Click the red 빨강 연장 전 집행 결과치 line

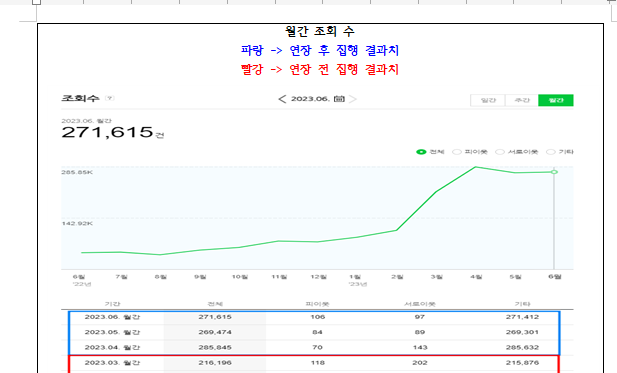(x=320, y=70)
